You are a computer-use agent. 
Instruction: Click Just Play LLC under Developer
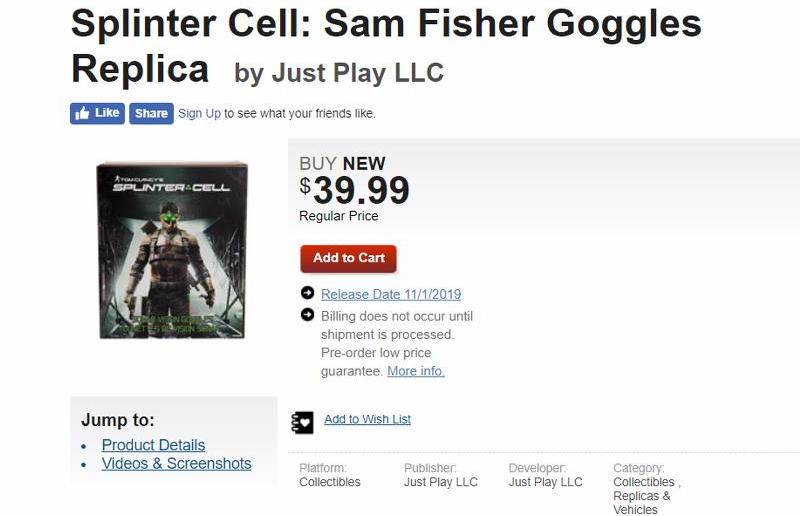(x=545, y=482)
